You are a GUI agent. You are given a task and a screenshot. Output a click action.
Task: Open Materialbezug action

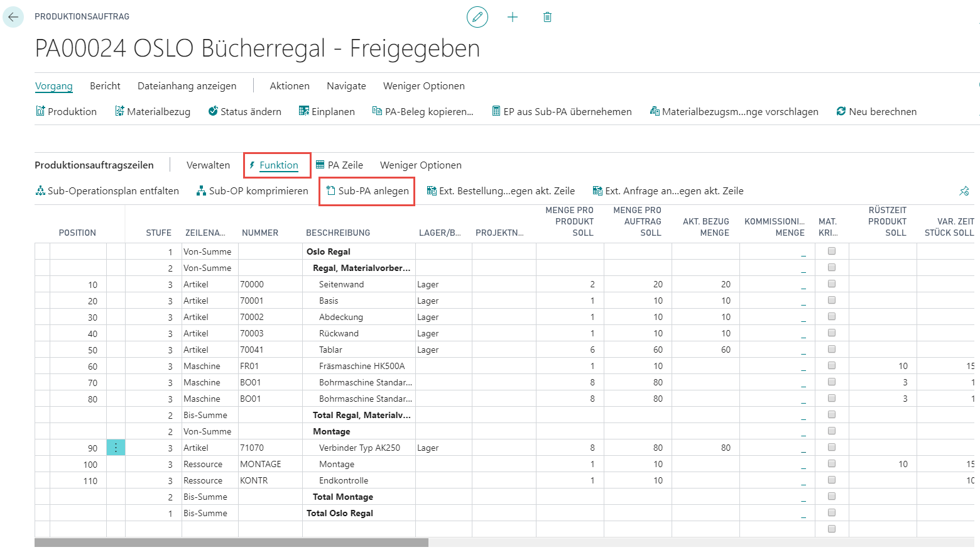point(153,111)
